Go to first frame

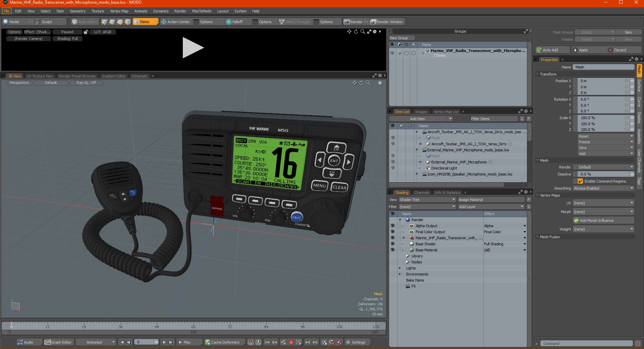point(121,342)
